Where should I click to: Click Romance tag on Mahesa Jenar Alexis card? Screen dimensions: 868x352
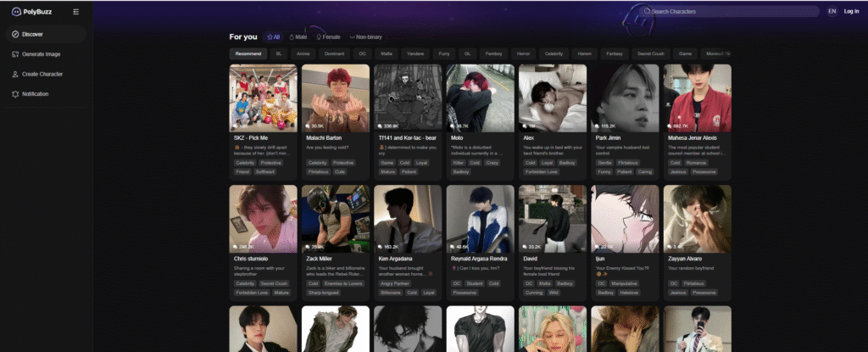point(697,163)
